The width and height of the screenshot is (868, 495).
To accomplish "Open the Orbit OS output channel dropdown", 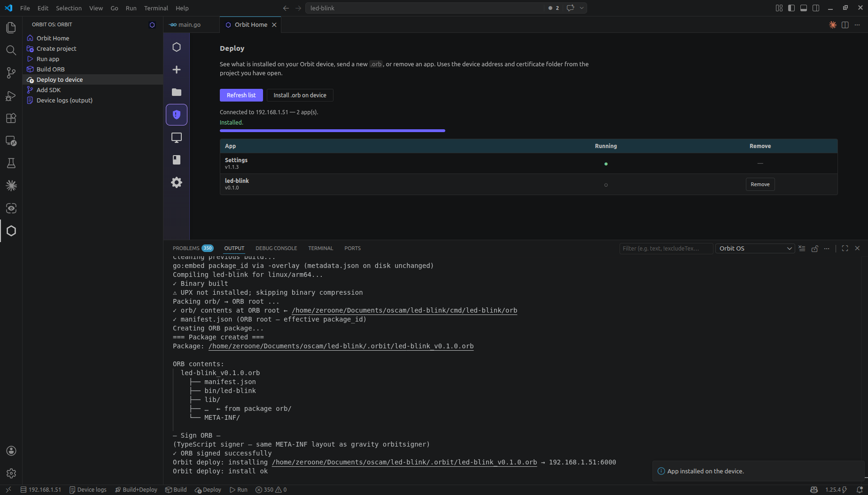I will point(755,248).
